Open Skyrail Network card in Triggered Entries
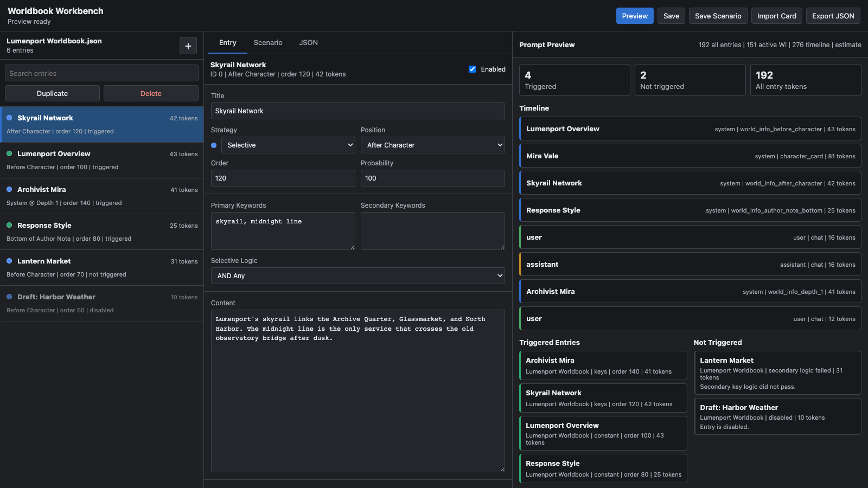The height and width of the screenshot is (488, 868). click(603, 398)
